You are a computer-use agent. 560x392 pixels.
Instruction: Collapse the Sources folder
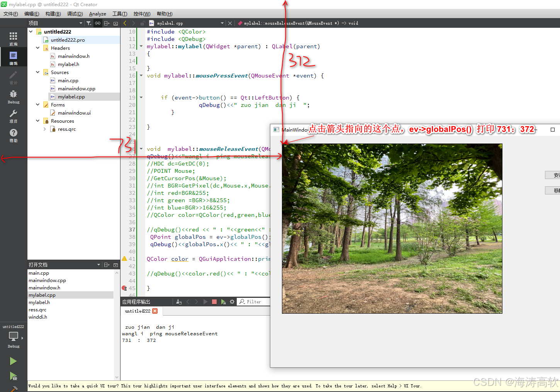38,72
